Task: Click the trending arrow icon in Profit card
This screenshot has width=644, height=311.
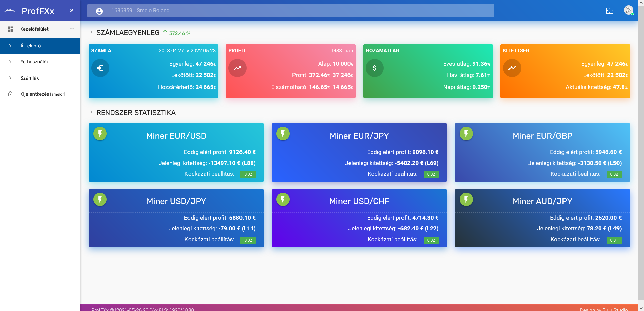Action: (x=237, y=68)
